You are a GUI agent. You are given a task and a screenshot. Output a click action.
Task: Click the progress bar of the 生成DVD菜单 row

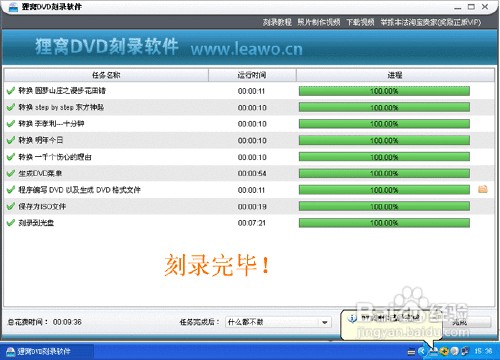tap(384, 173)
